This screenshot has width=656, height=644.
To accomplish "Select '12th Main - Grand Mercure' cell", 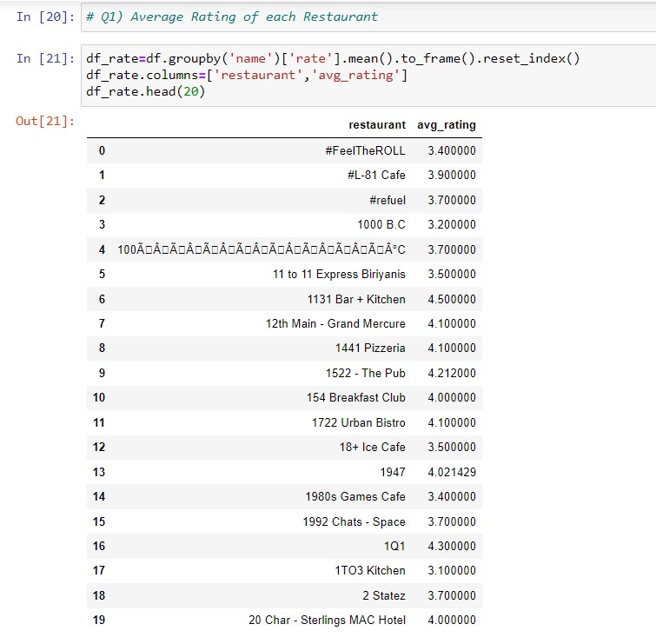I will (x=335, y=323).
